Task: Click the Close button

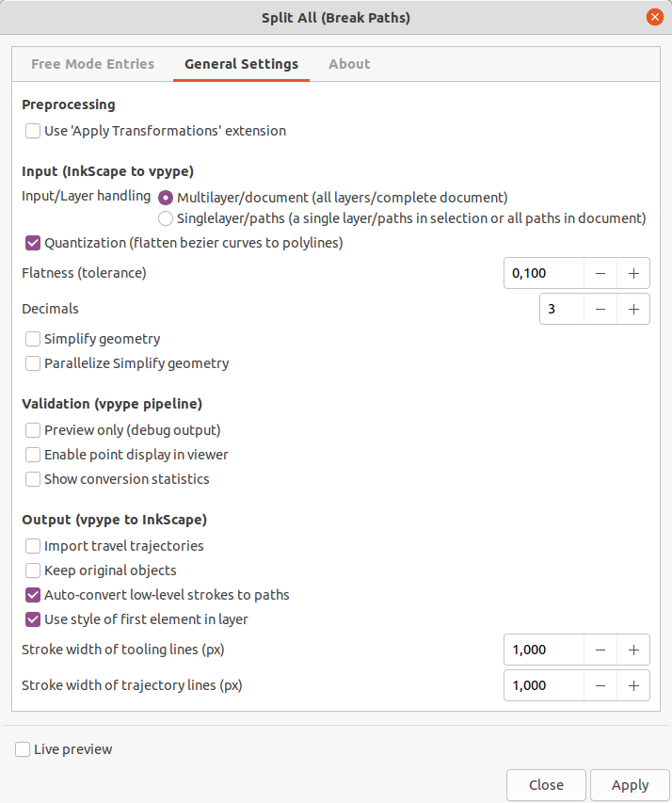Action: click(x=546, y=785)
